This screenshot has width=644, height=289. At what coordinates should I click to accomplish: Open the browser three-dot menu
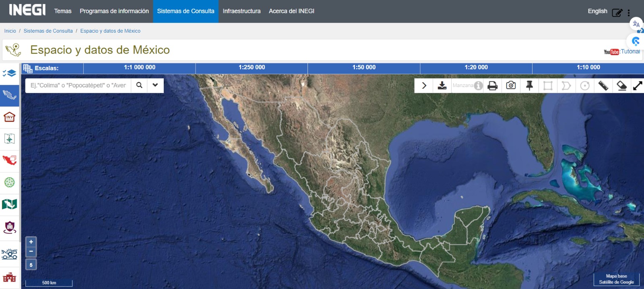(629, 12)
